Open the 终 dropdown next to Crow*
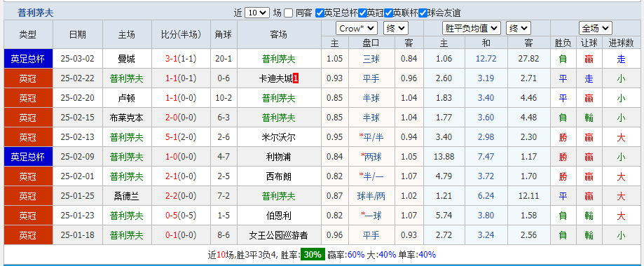This screenshot has width=644, height=266. (395, 28)
